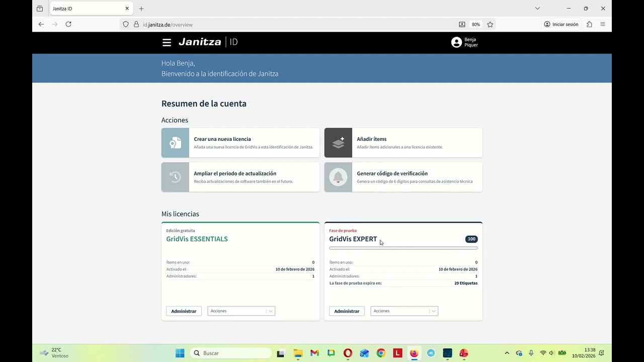Select Crear una nueva licencia

[x=240, y=143]
